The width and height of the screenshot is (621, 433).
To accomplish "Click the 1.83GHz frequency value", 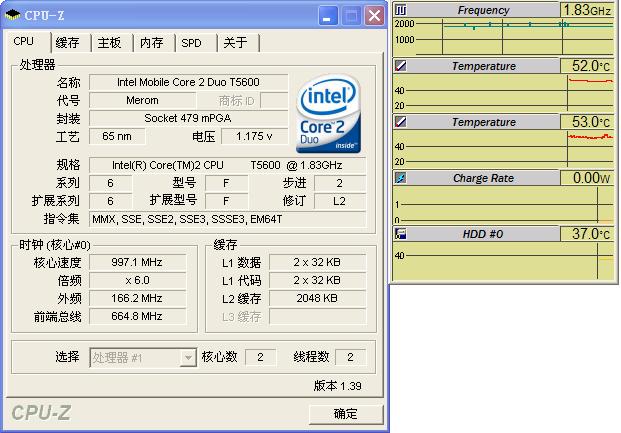I will tap(587, 10).
